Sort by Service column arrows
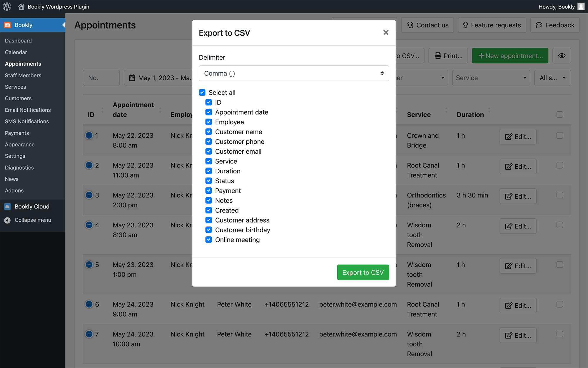The image size is (588, 368). point(446,110)
